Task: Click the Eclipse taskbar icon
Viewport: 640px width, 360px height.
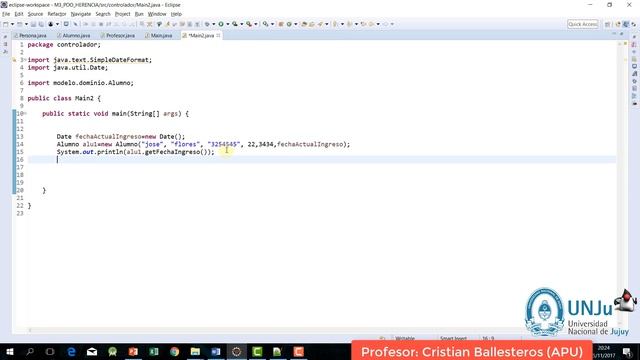Action: [236, 351]
